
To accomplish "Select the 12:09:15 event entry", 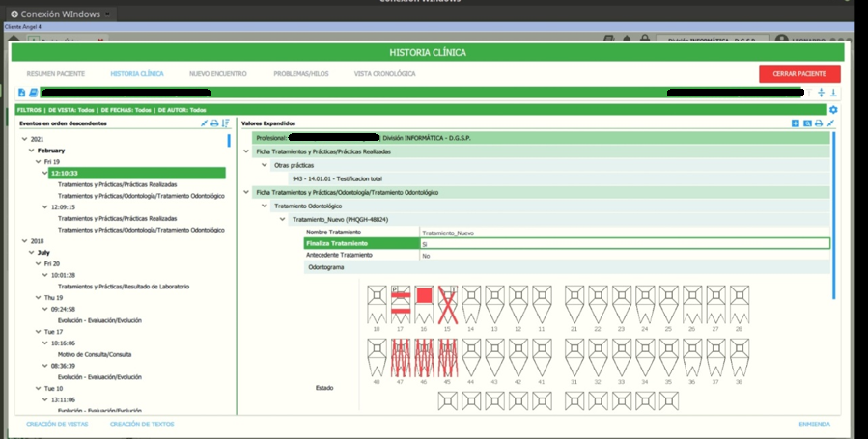I will [x=63, y=207].
